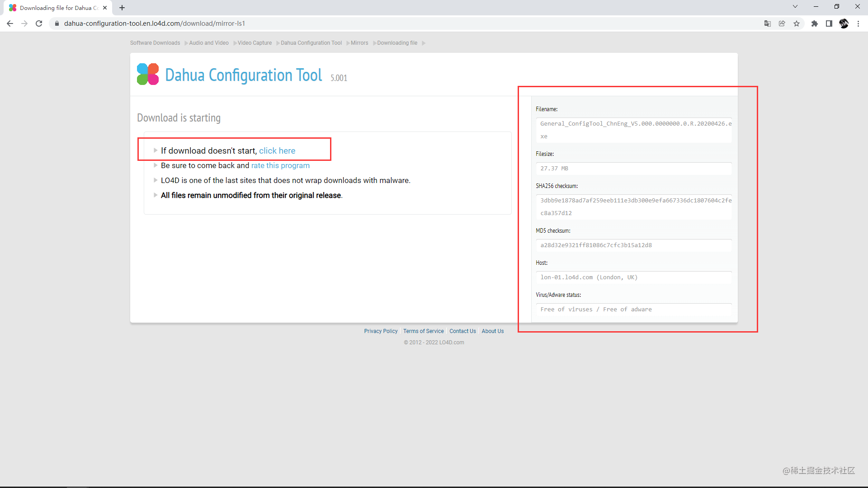Go forward with the browser arrow
The height and width of the screenshot is (488, 868).
pos(24,23)
